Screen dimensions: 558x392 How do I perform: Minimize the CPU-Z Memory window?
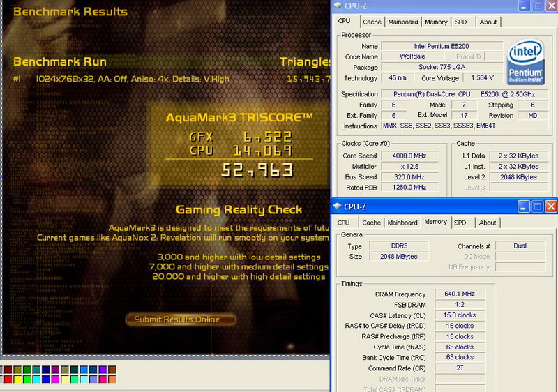(x=523, y=206)
